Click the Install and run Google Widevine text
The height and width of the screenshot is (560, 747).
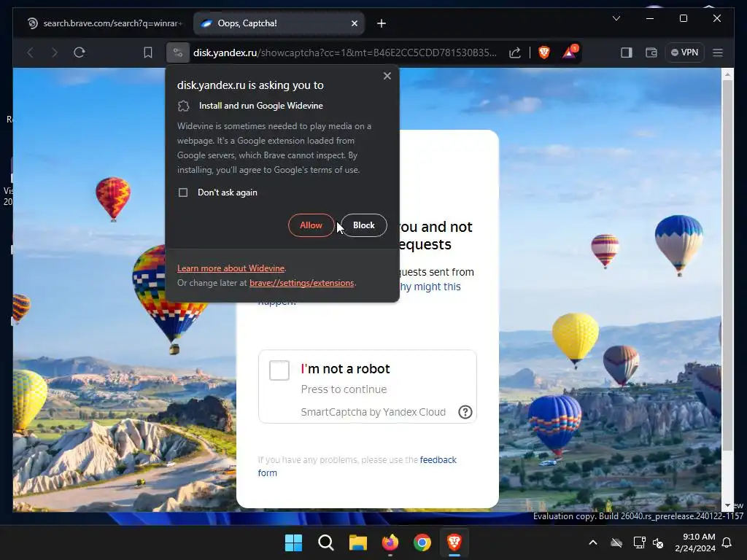[x=261, y=106]
